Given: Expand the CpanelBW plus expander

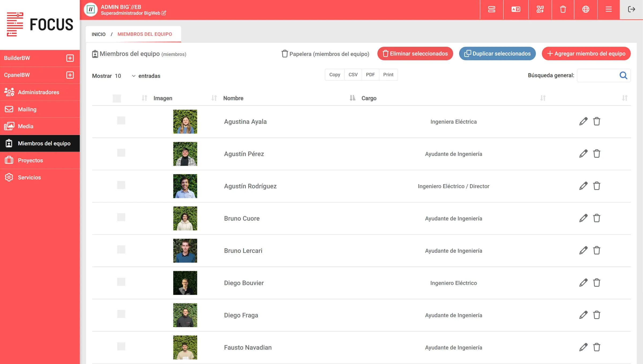Looking at the screenshot, I should coord(70,75).
